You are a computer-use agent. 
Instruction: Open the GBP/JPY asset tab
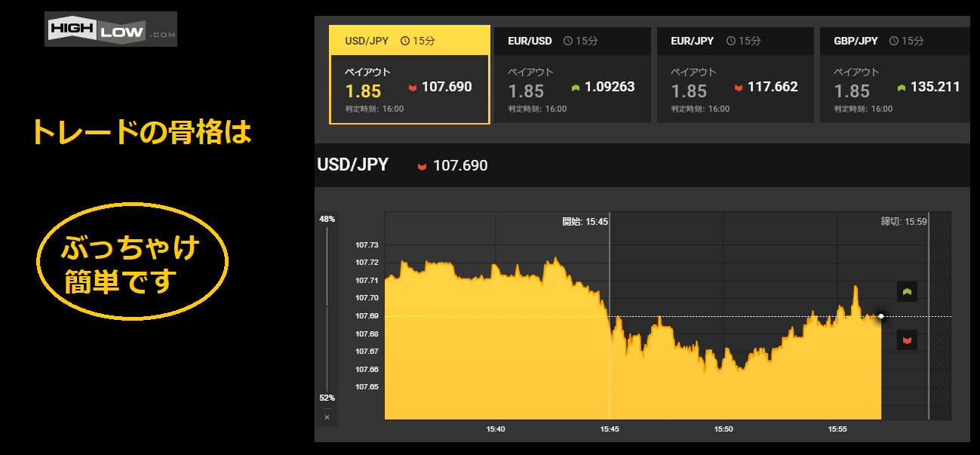click(895, 41)
